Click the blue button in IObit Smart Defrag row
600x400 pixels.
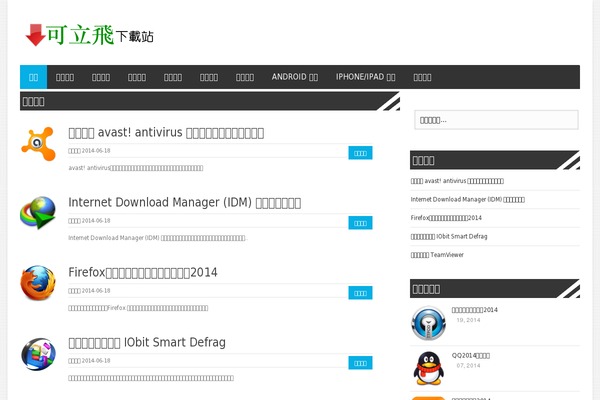tap(360, 363)
